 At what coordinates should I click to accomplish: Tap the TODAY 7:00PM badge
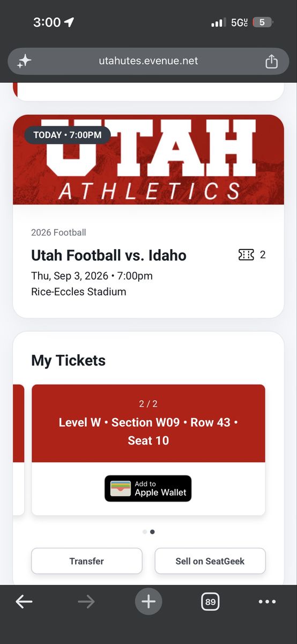[68, 135]
